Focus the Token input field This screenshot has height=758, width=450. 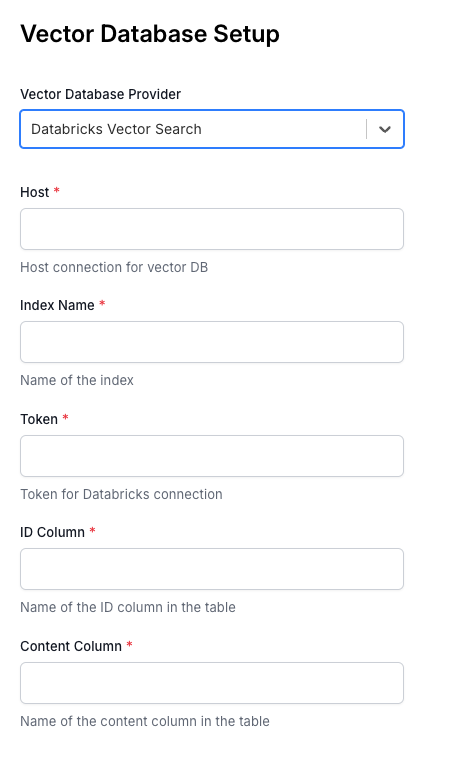212,456
